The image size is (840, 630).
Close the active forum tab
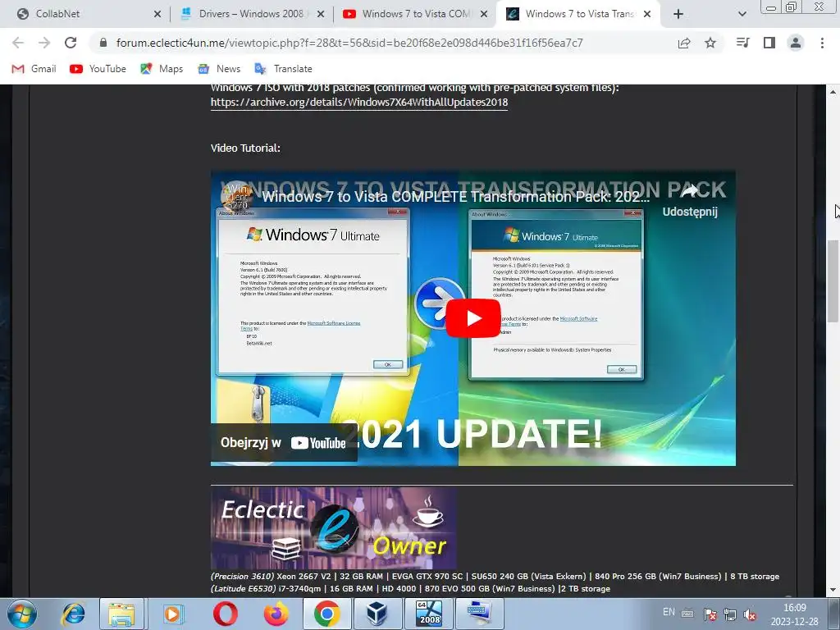[x=647, y=15]
